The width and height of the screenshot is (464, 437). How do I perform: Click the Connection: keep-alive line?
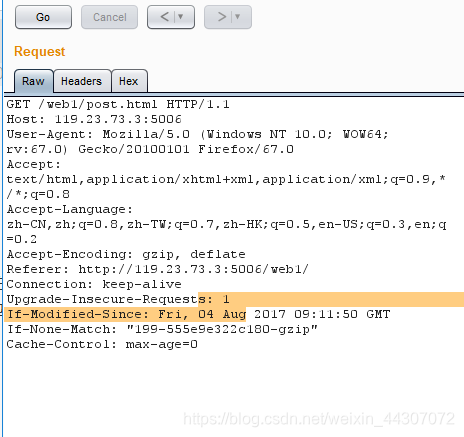[94, 284]
